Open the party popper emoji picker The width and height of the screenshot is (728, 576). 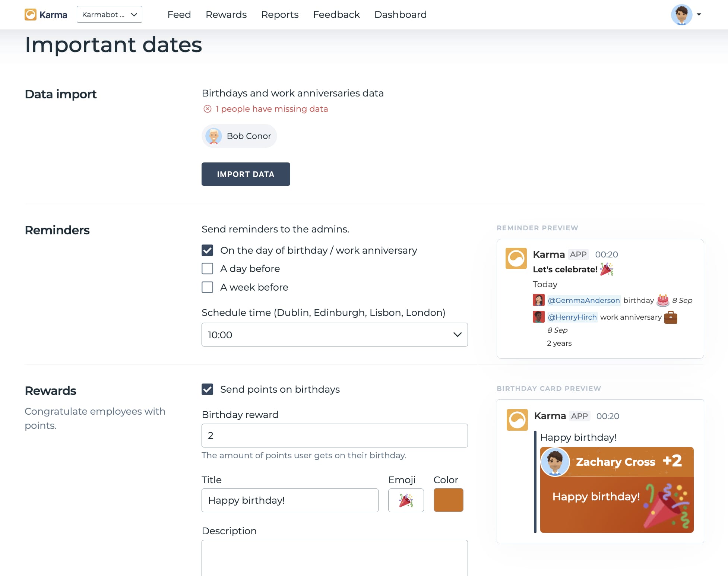click(406, 500)
